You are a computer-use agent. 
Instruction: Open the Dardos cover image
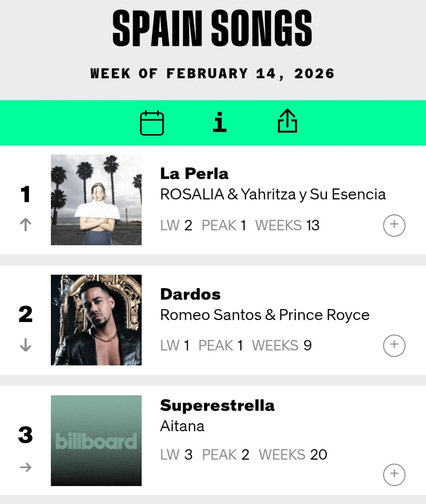click(96, 320)
